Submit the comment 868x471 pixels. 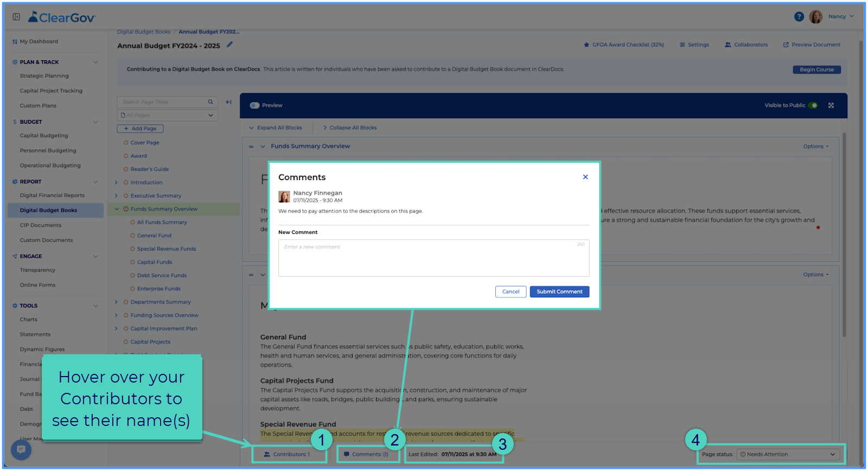pyautogui.click(x=559, y=291)
